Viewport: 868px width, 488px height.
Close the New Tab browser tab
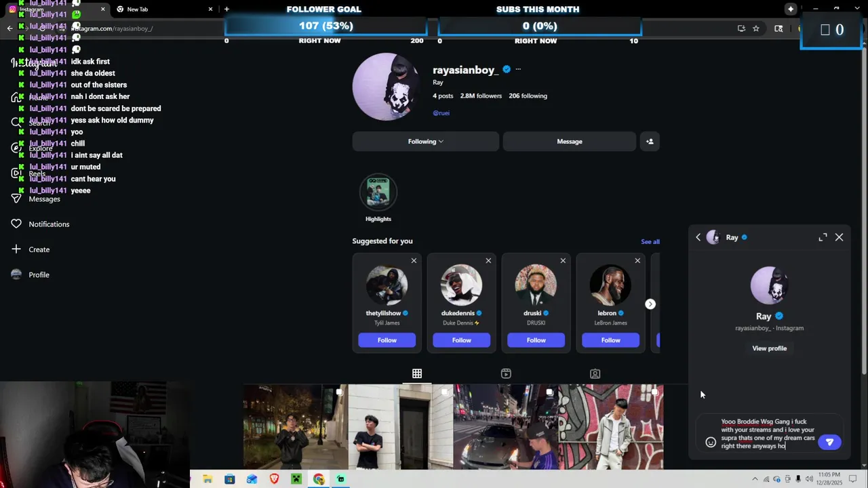(210, 9)
